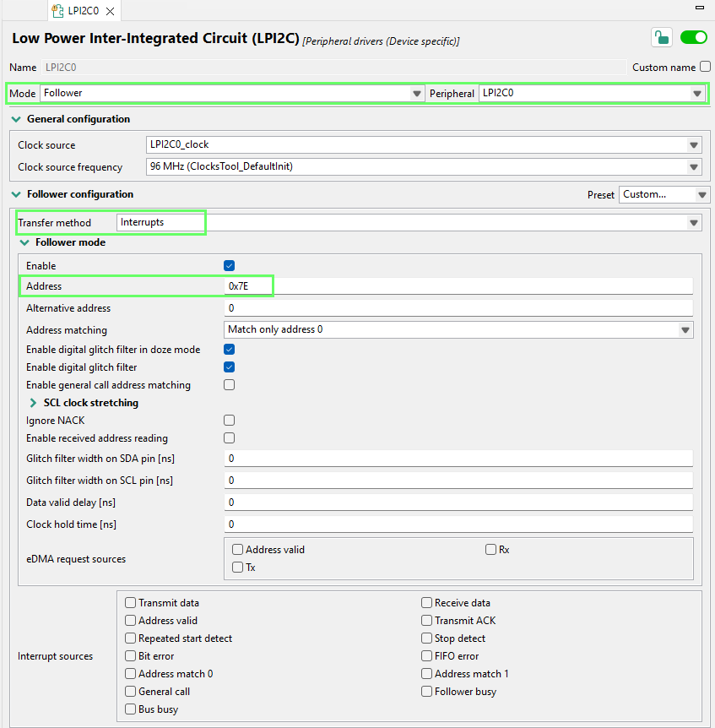The height and width of the screenshot is (728, 715).
Task: Collapse the General configuration section
Action: pos(16,119)
